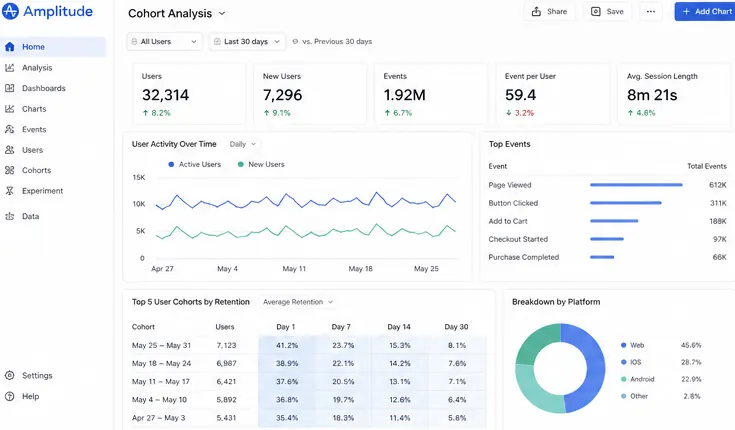Click the Button Clicked event bar
Image resolution: width=735 pixels, height=430 pixels.
[626, 203]
